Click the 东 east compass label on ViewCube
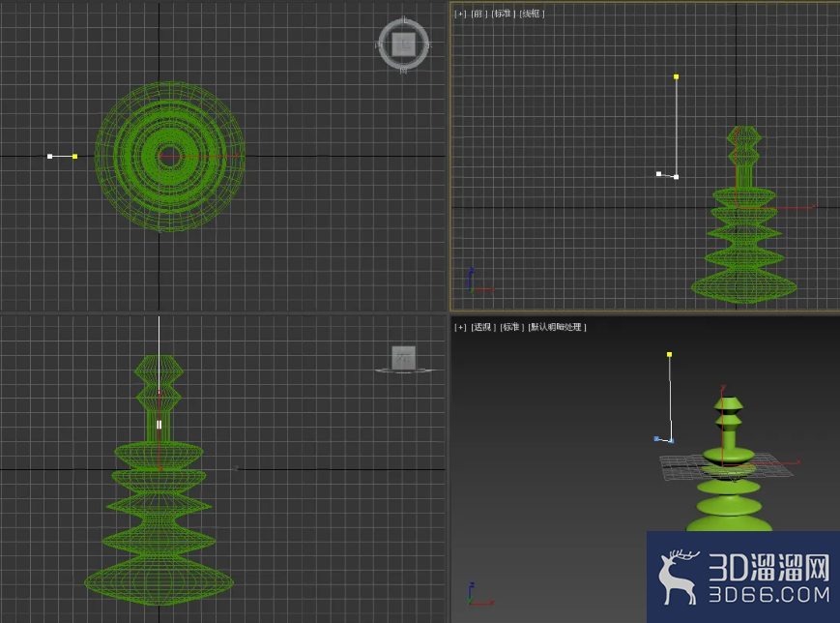Viewport: 840px width, 623px height. pos(428,45)
